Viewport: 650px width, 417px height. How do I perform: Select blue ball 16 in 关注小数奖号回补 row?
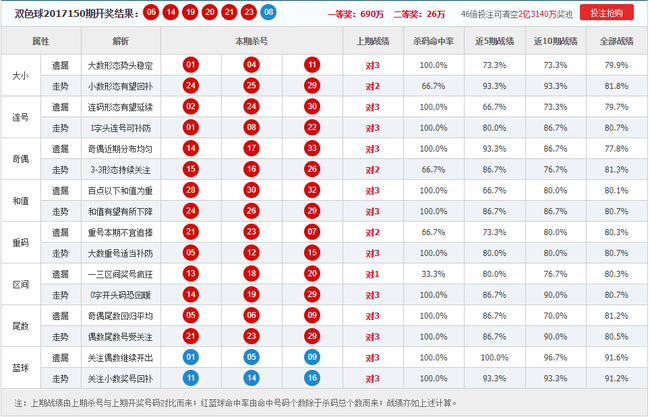[312, 378]
